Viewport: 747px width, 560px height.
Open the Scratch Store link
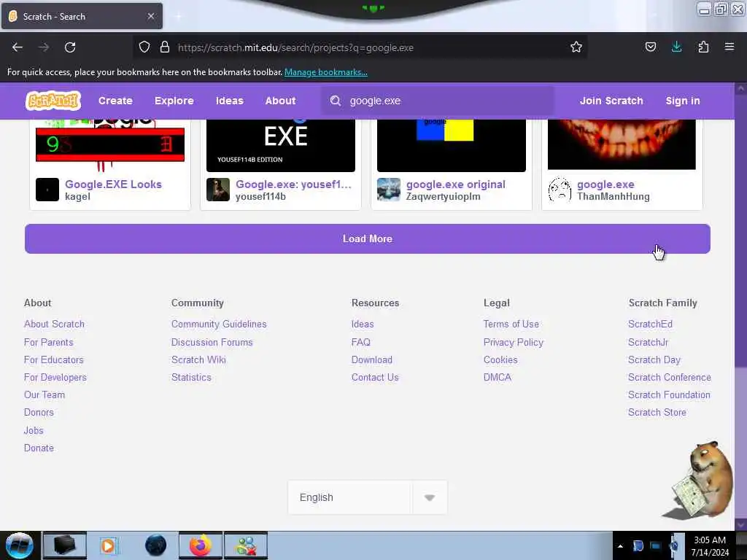(x=657, y=413)
